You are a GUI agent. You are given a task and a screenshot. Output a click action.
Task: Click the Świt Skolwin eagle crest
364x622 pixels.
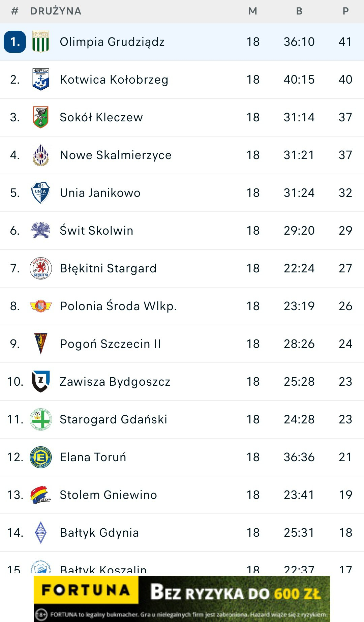pyautogui.click(x=40, y=230)
